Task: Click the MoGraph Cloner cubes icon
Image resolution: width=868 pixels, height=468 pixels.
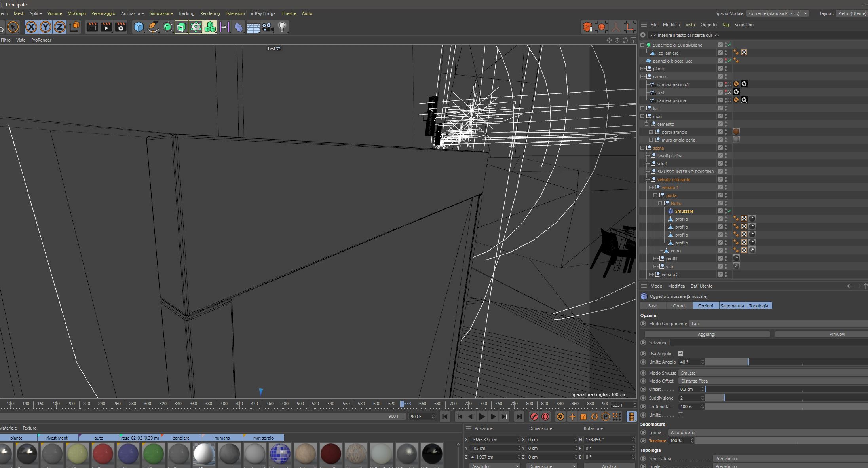Action: point(210,27)
